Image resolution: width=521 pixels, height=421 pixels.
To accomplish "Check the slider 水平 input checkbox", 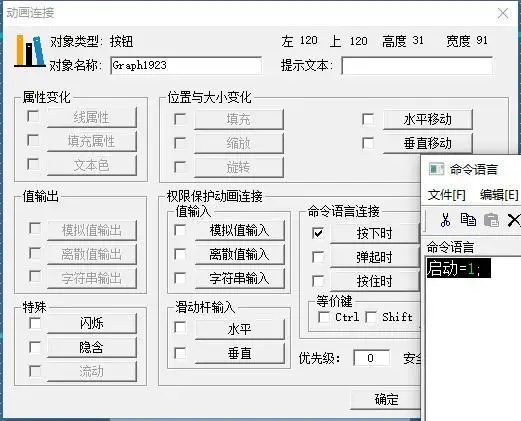I will [180, 327].
